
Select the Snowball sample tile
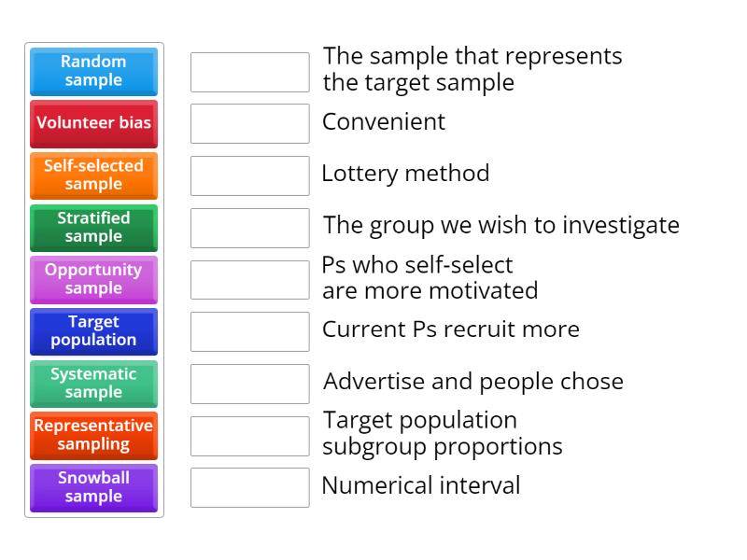pos(93,487)
